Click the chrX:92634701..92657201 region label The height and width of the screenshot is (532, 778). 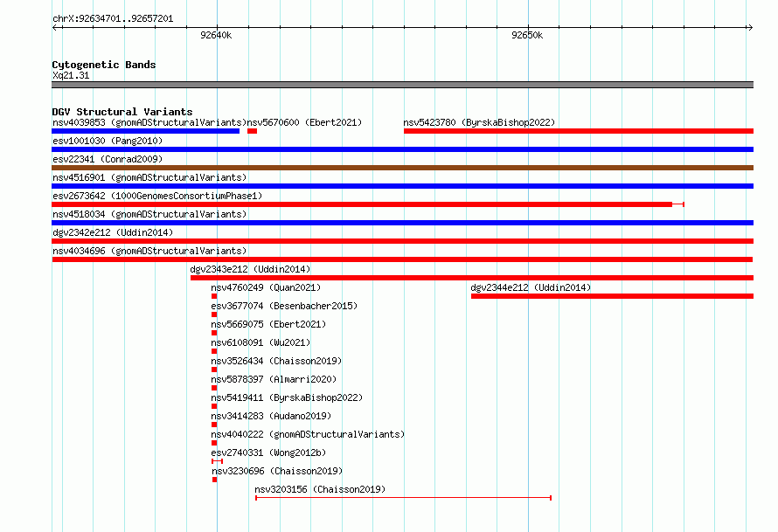(113, 18)
